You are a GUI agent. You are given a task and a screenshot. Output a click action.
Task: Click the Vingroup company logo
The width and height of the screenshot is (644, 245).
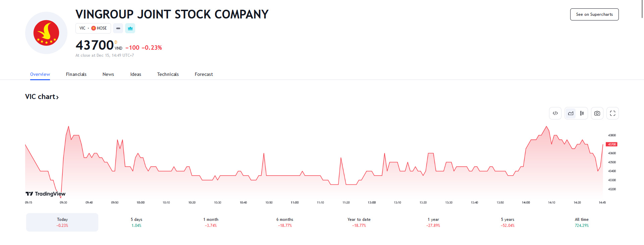pos(46,33)
